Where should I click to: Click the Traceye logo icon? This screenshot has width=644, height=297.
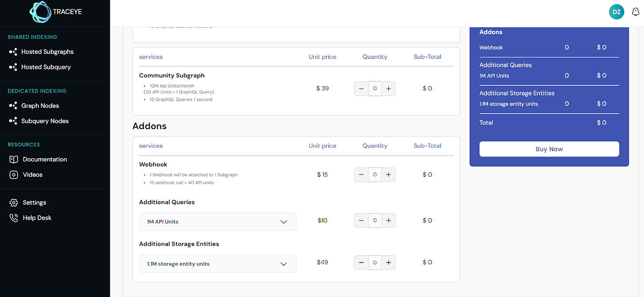coord(40,12)
